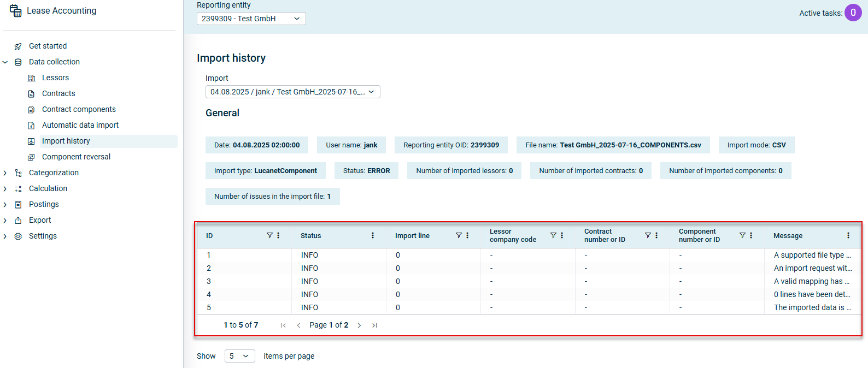
Task: Click the Automatic data import icon
Action: [31, 126]
